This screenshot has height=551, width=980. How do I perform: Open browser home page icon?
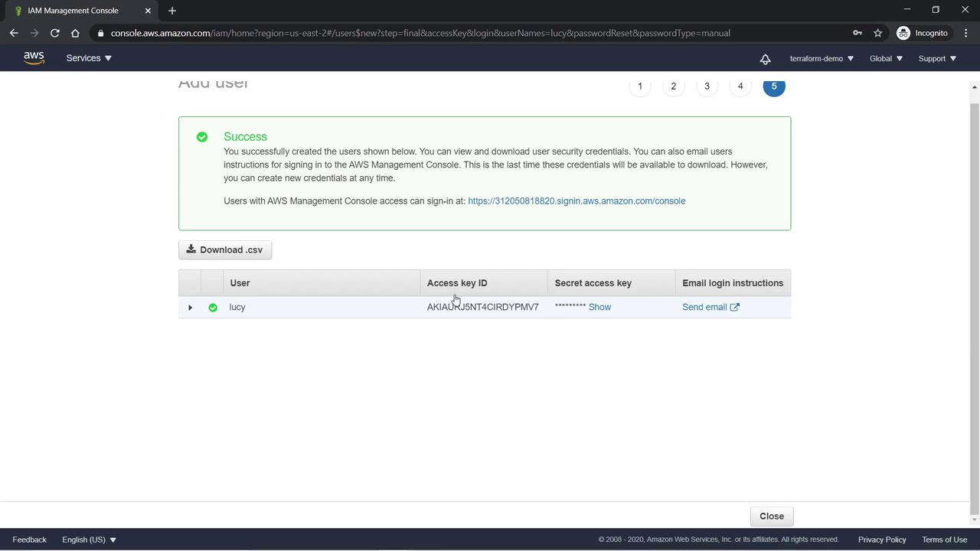[x=75, y=33]
